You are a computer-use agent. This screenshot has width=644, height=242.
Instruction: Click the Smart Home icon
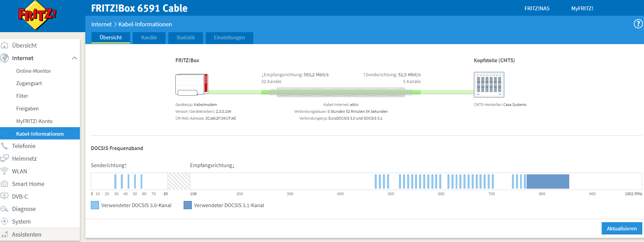pos(4,184)
